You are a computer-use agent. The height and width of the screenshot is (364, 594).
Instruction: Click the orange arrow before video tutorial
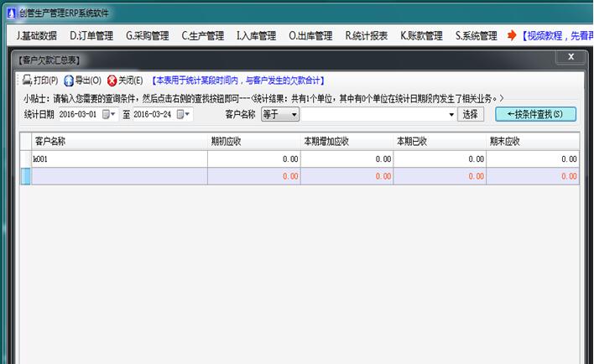(x=511, y=36)
